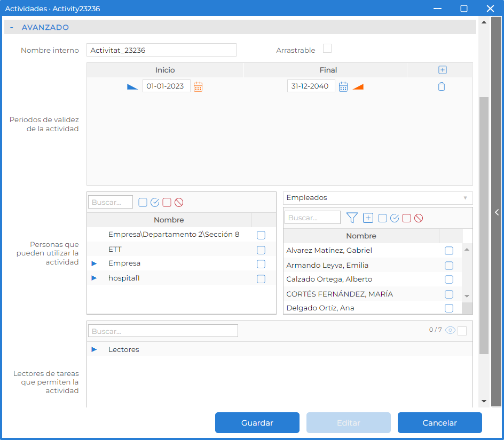Toggle the eye visibility icon for readers
The height and width of the screenshot is (440, 504).
(450, 330)
